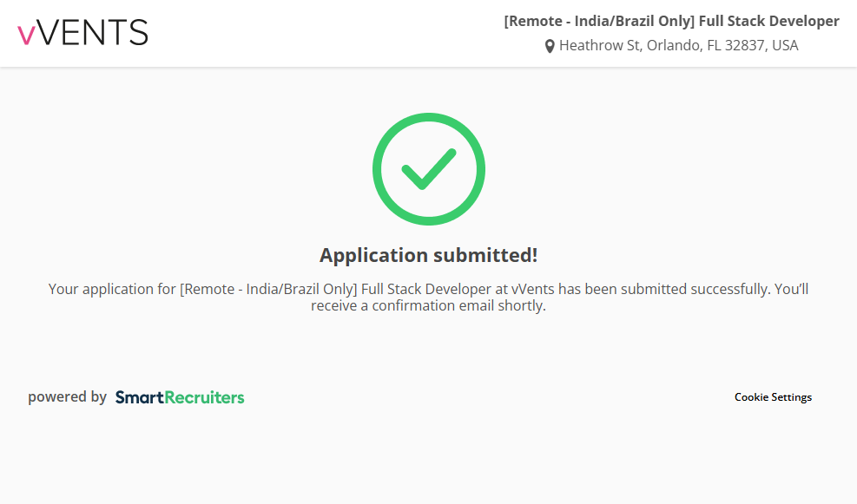
Task: Click the location pin icon
Action: coord(550,46)
